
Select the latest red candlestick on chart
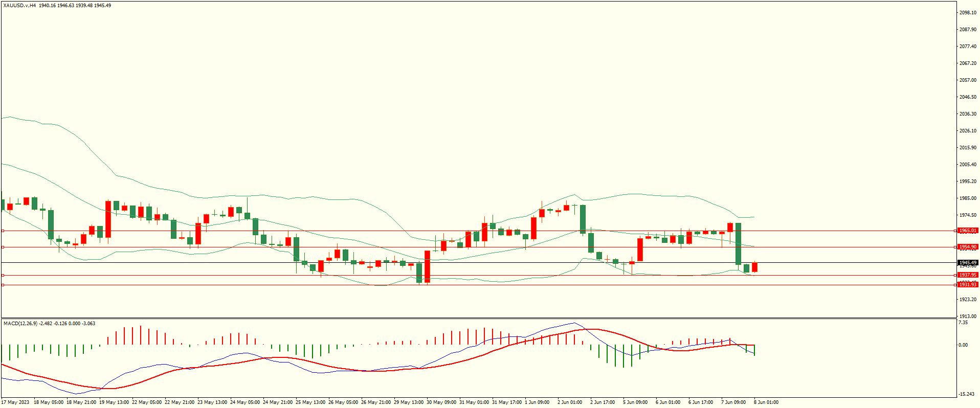[754, 267]
